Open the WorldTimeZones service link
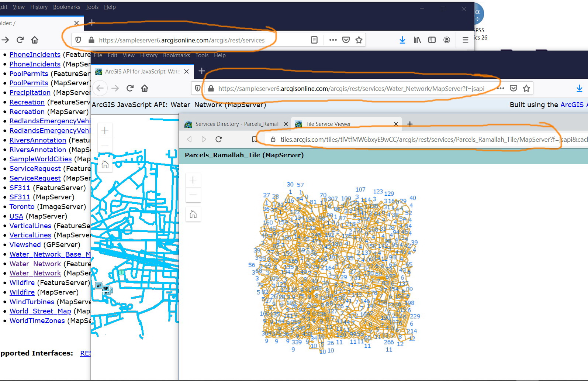This screenshot has width=588, height=381. tap(37, 321)
